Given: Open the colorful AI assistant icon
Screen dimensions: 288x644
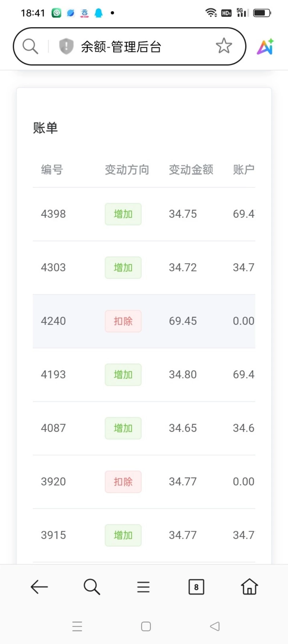Looking at the screenshot, I should tap(265, 47).
